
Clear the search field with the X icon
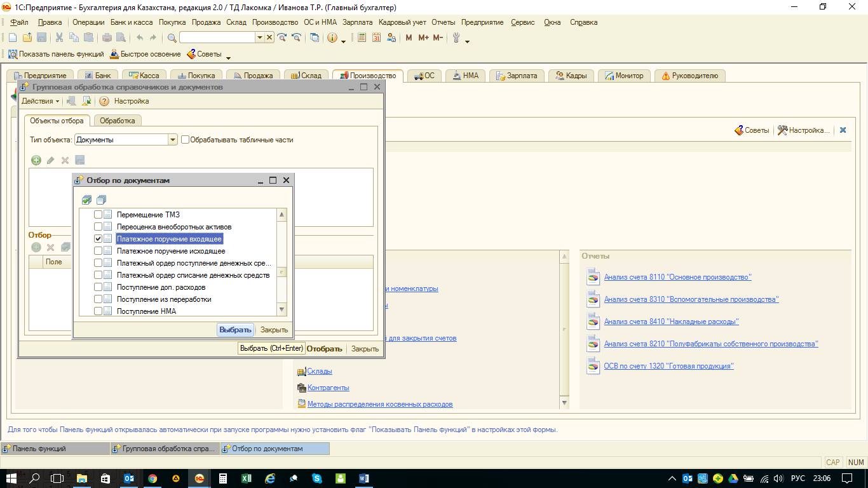[269, 37]
